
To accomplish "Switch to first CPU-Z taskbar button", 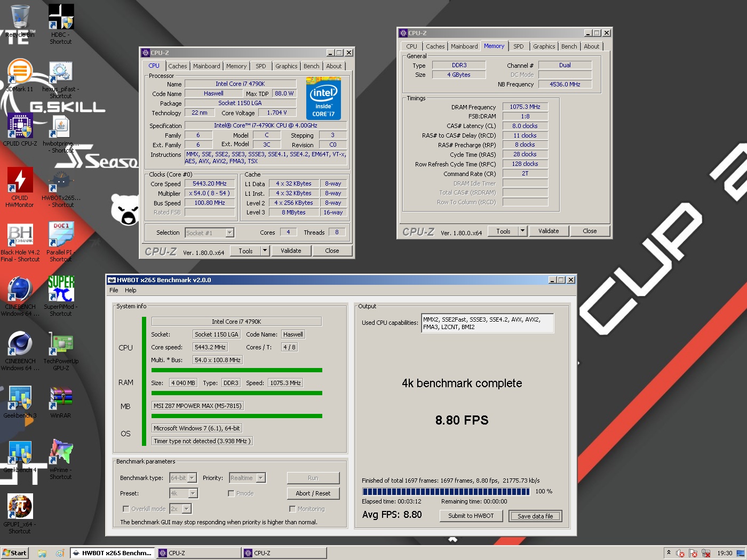I will pos(198,553).
